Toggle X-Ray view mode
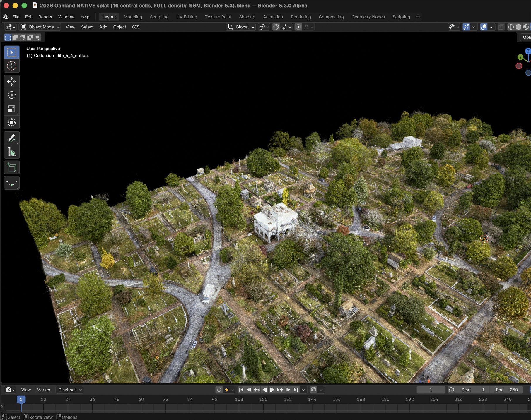 coord(501,27)
